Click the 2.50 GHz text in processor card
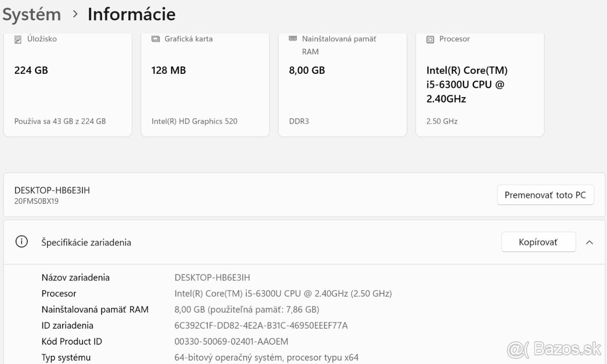 tap(442, 121)
